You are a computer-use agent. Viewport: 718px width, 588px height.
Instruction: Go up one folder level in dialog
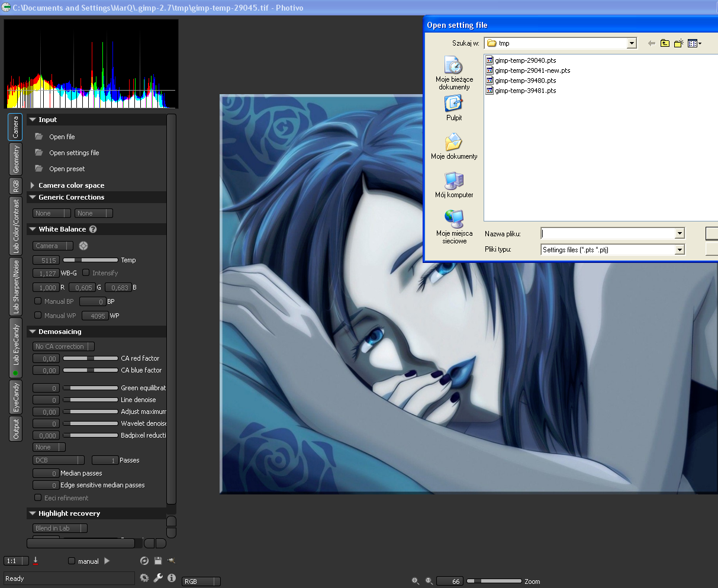click(x=665, y=43)
